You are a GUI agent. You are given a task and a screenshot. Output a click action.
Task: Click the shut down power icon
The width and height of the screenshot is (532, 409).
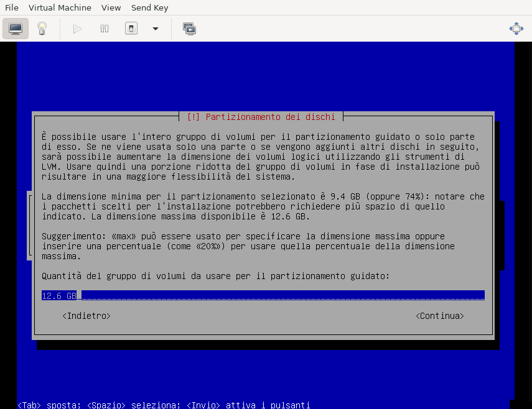(131, 29)
